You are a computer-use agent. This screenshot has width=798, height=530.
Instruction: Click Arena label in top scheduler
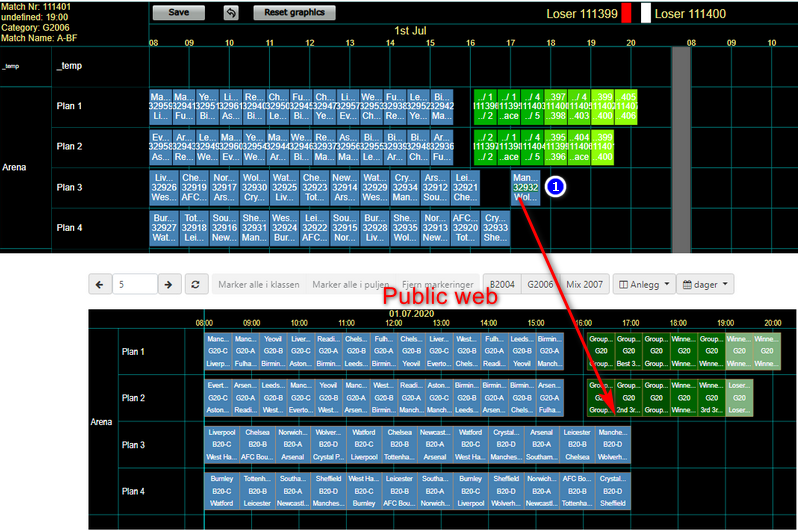[x=14, y=168]
